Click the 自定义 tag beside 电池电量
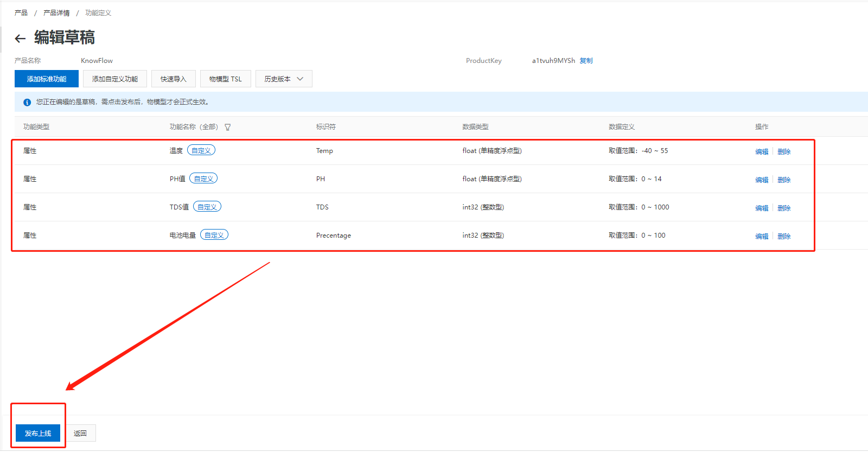Screen dimensions: 868x452 tap(214, 235)
